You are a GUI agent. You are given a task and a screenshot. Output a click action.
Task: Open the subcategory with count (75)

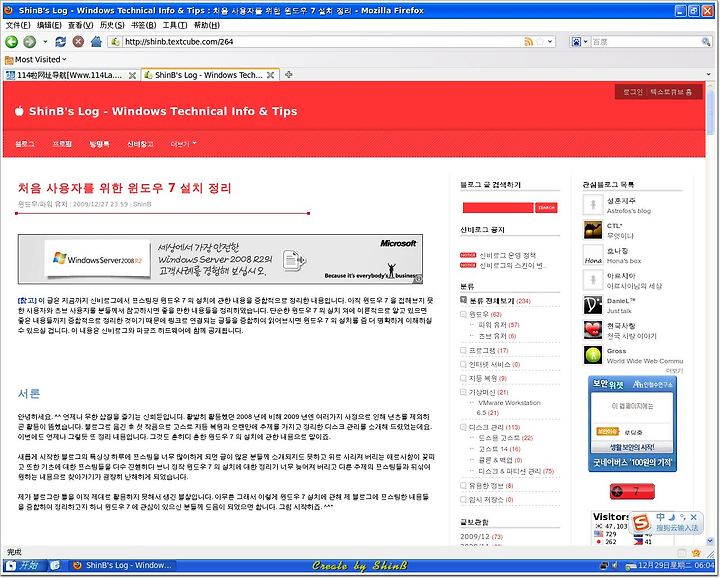tap(516, 471)
